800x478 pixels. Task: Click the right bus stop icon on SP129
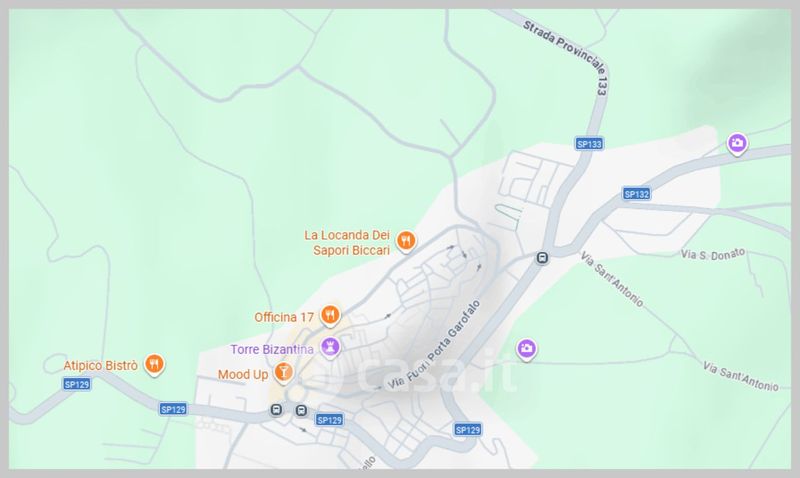(302, 410)
